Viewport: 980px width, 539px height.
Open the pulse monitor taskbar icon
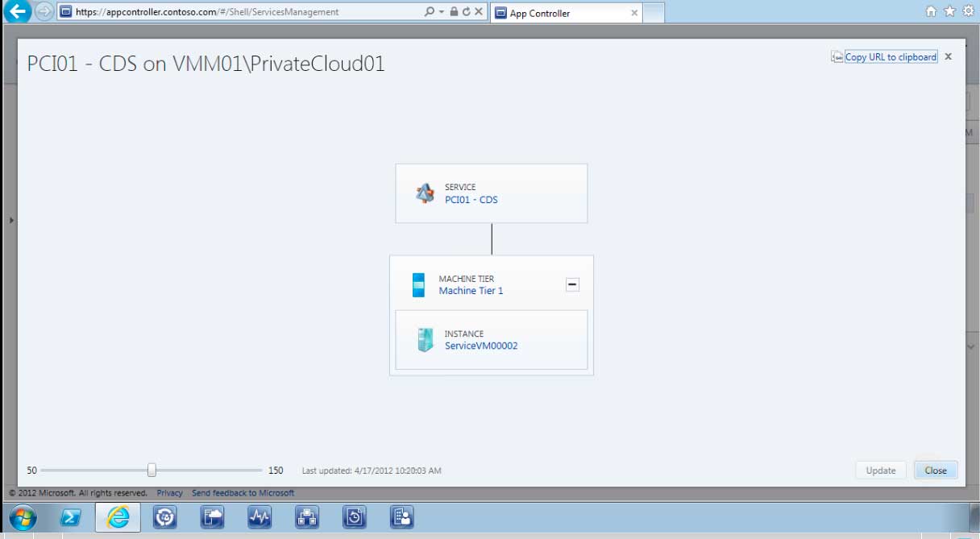coord(260,517)
